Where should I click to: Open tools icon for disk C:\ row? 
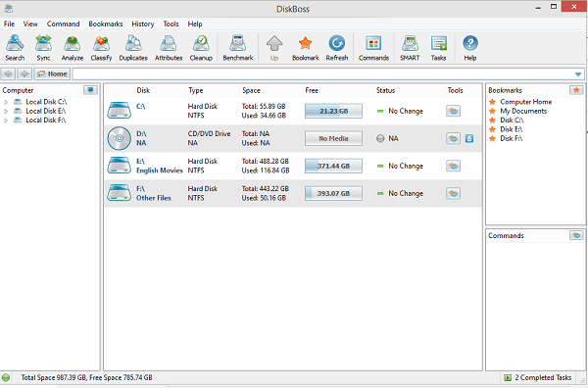pyautogui.click(x=454, y=111)
